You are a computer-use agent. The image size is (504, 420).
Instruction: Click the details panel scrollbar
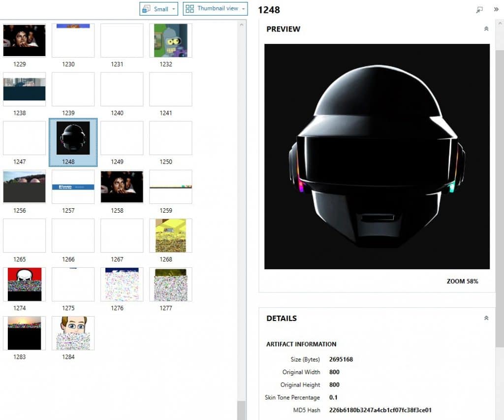pos(500,198)
